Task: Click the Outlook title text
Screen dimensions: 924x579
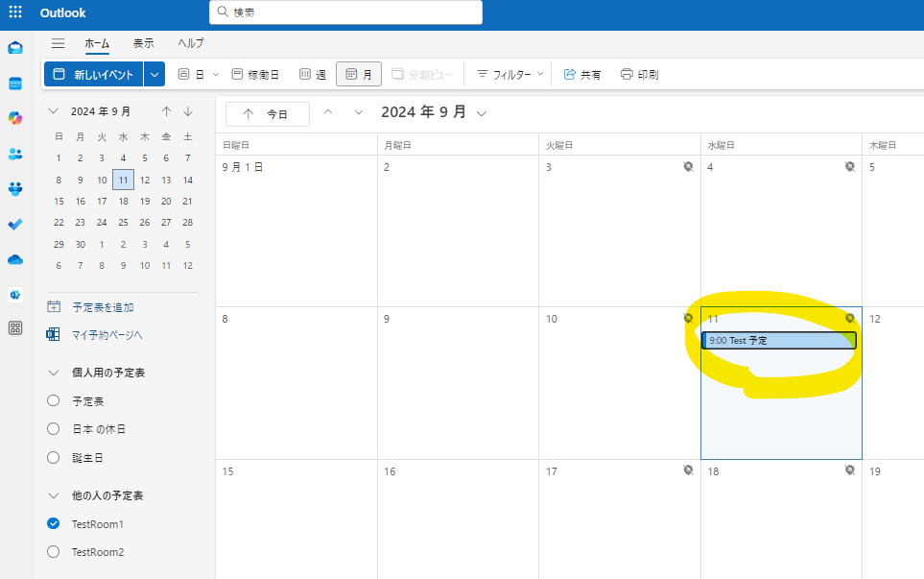Action: 62,12
